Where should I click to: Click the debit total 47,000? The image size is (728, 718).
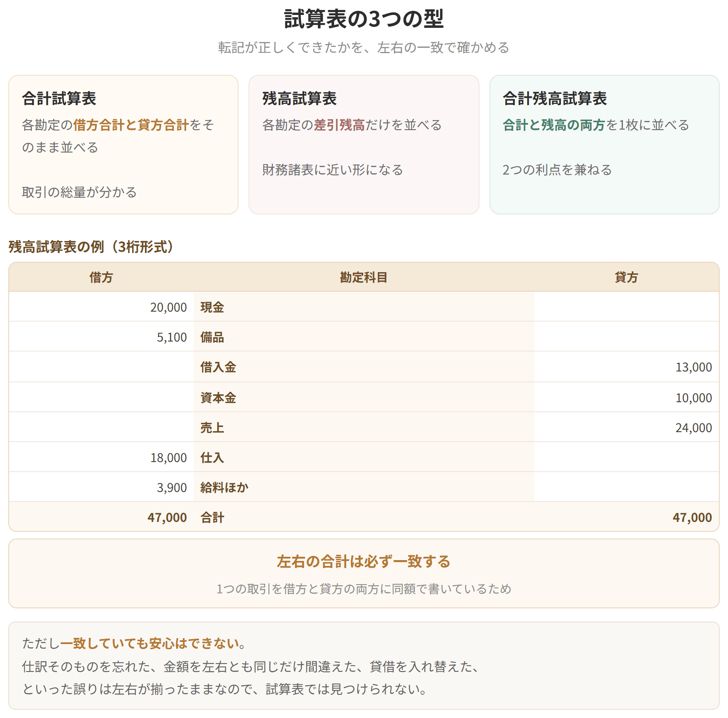(x=167, y=517)
